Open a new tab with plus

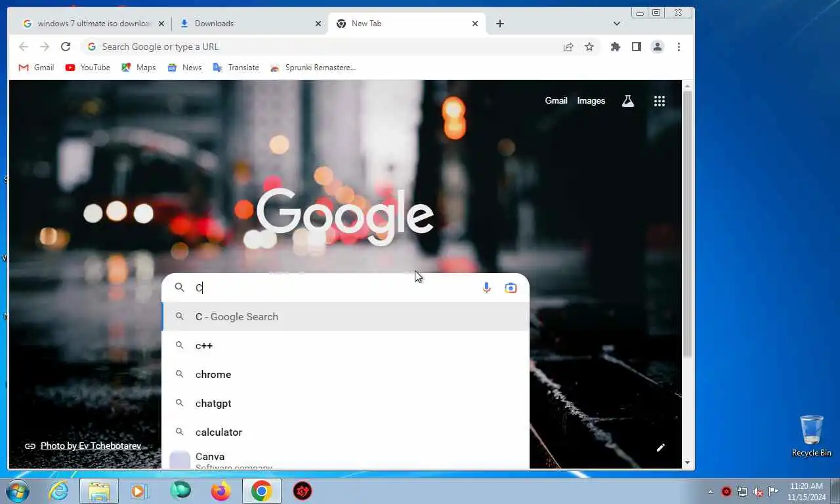(x=500, y=24)
